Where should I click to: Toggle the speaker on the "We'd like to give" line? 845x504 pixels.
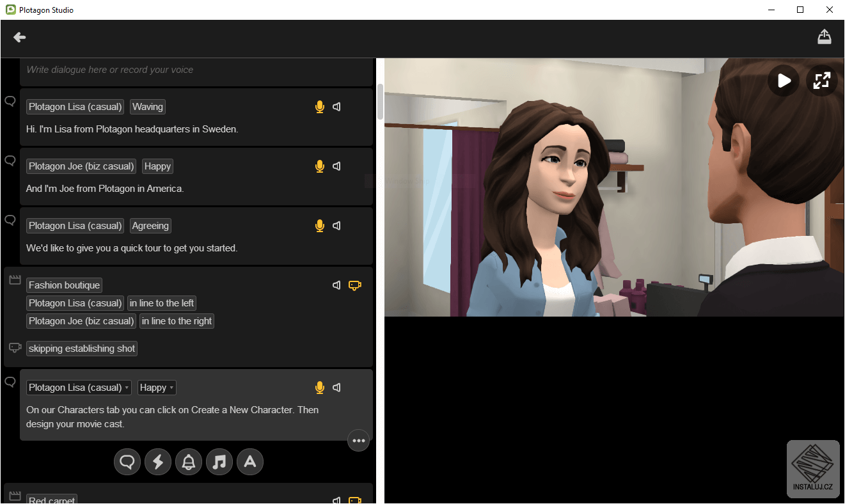pyautogui.click(x=337, y=226)
